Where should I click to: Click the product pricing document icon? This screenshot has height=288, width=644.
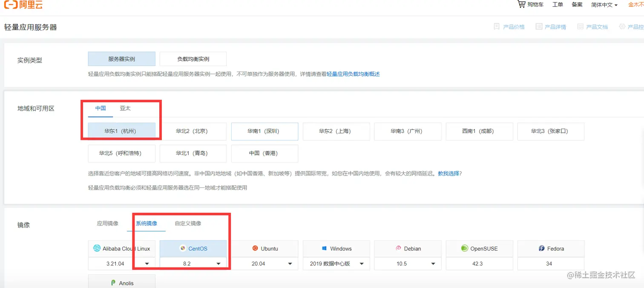pos(497,26)
